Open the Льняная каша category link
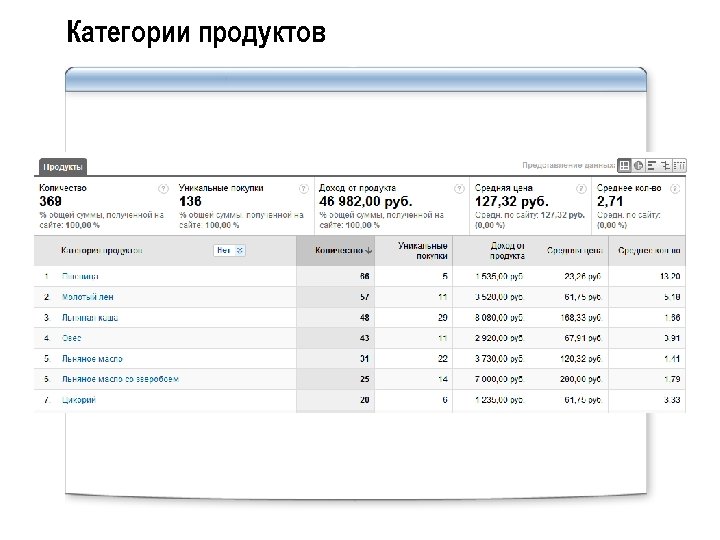The width and height of the screenshot is (720, 540). coord(90,318)
